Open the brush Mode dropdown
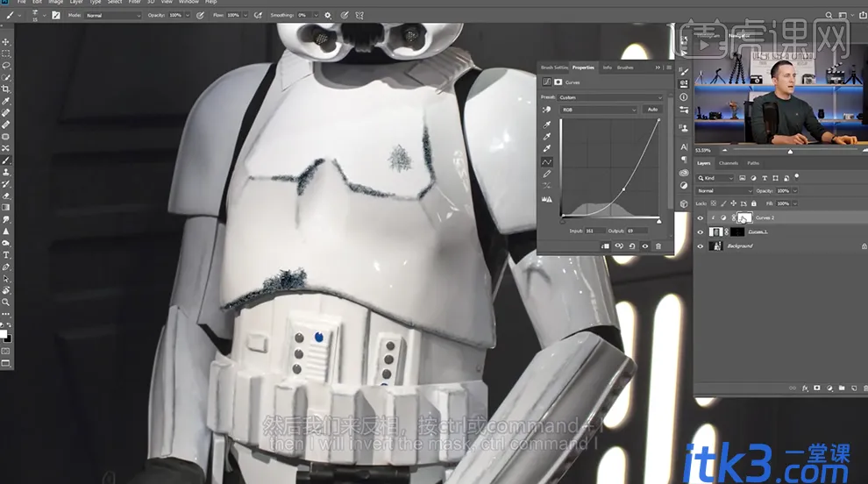This screenshot has height=484, width=868. [x=113, y=16]
